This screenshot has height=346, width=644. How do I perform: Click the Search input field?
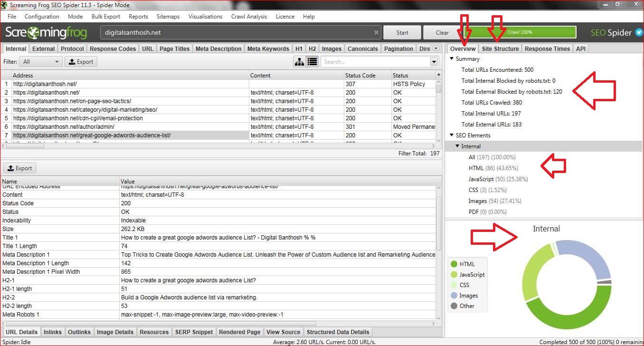(x=375, y=62)
